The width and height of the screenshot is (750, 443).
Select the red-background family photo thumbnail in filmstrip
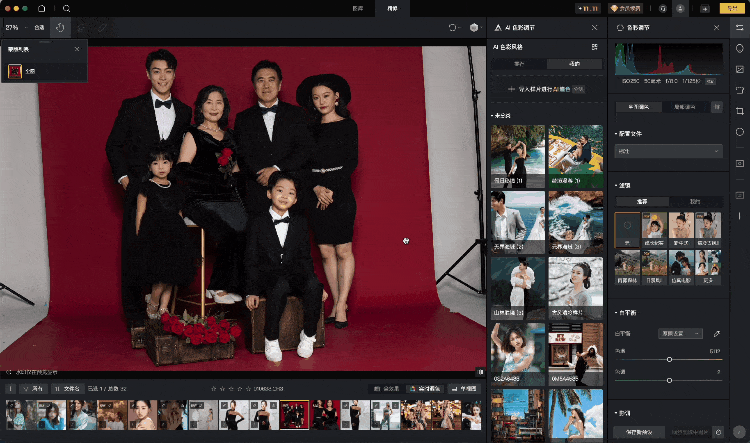(295, 414)
